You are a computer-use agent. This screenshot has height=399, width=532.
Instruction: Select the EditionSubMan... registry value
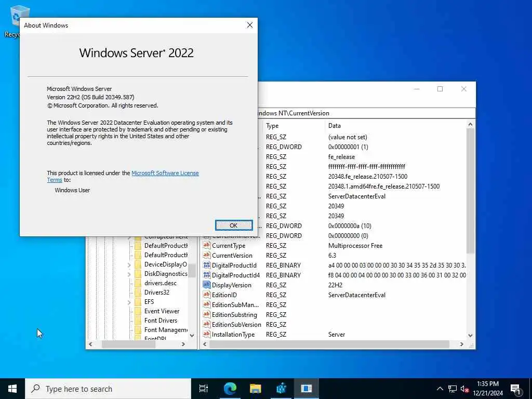pos(235,304)
